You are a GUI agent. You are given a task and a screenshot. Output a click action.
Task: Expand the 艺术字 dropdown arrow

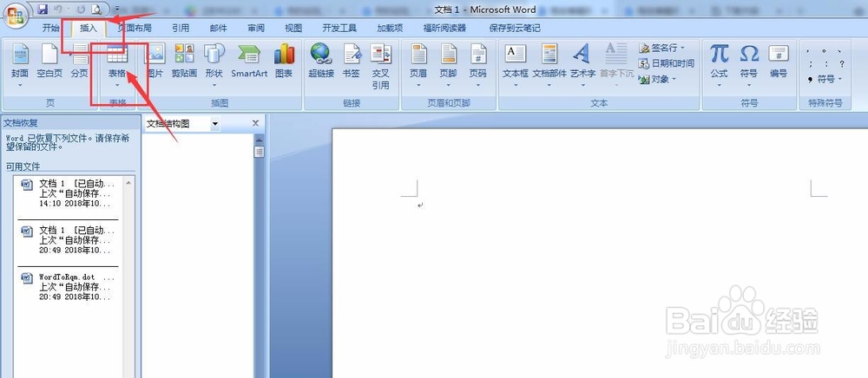582,85
